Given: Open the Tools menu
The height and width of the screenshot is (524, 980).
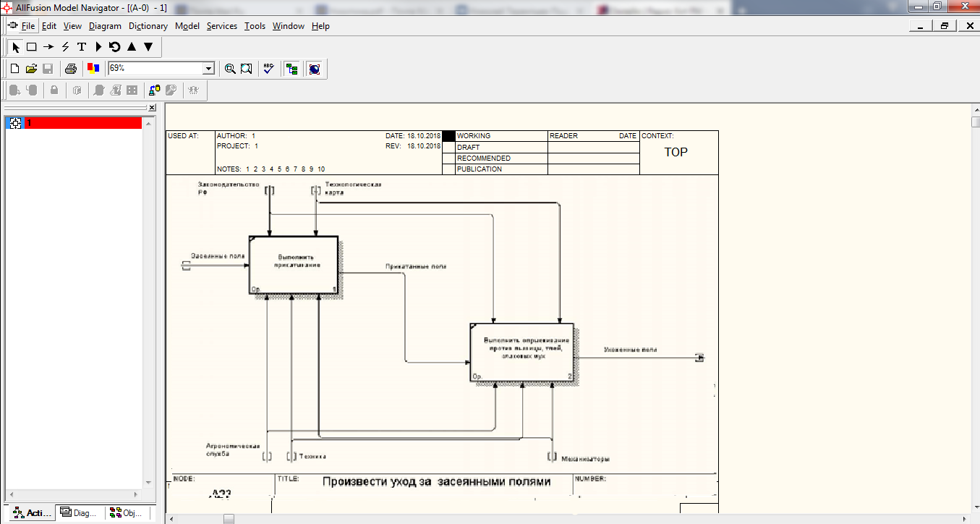Looking at the screenshot, I should (x=255, y=26).
